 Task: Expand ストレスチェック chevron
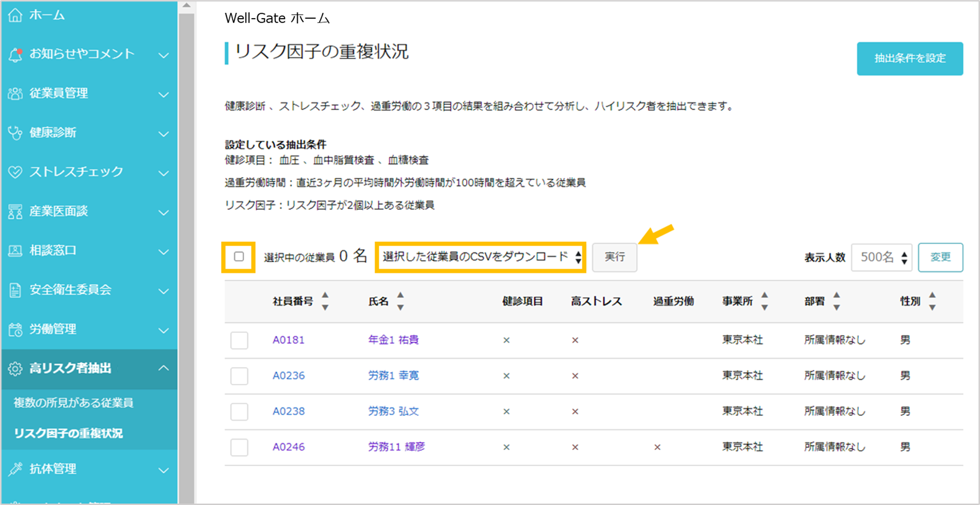pos(164,173)
